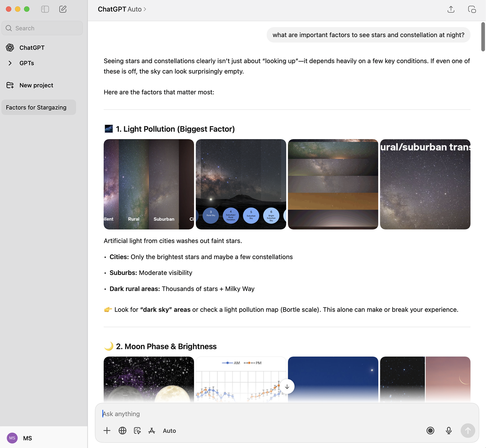Click inside the Ask anything input field
Viewport: 486px width, 448px height.
(x=241, y=414)
